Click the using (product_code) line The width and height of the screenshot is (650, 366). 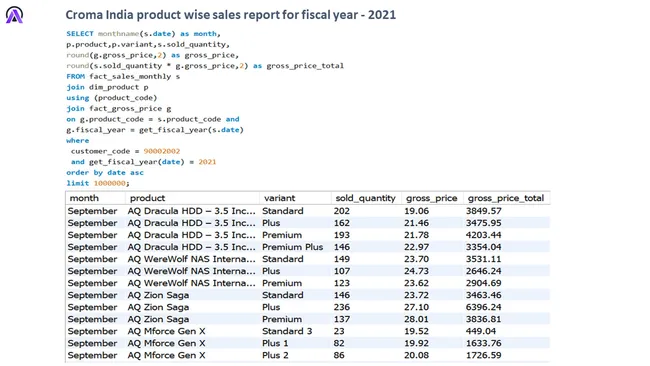[112, 98]
